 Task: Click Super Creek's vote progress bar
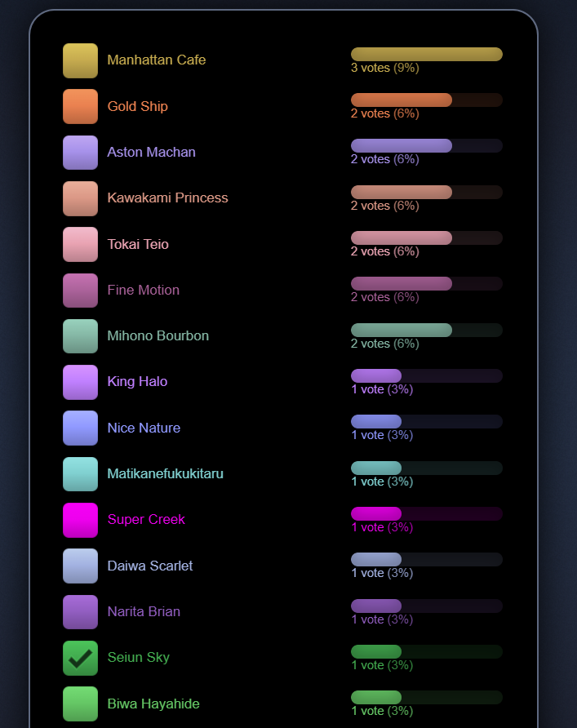(427, 513)
